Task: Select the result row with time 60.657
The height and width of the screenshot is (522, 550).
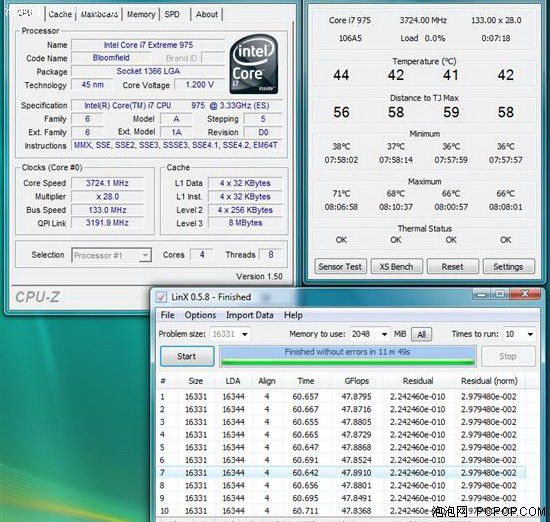Action: pos(342,397)
